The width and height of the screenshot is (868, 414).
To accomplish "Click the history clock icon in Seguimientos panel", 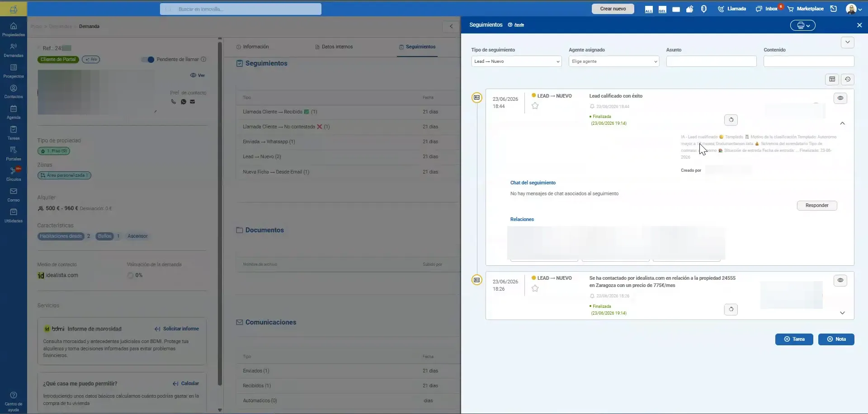I will pyautogui.click(x=848, y=79).
